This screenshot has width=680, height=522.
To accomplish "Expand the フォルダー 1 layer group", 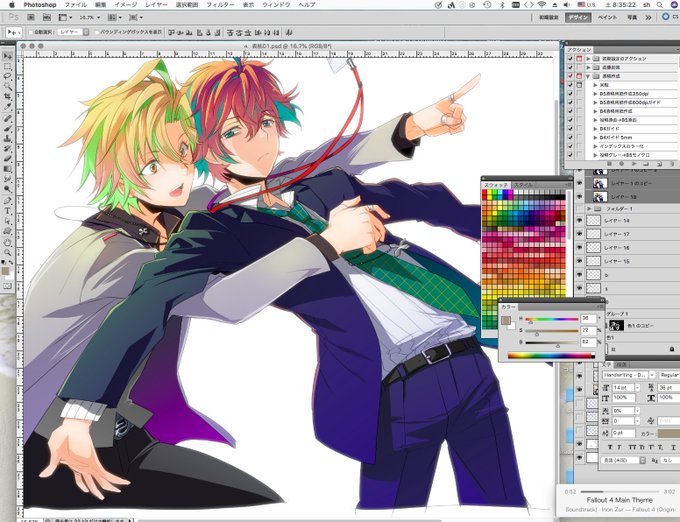I will coord(589,209).
